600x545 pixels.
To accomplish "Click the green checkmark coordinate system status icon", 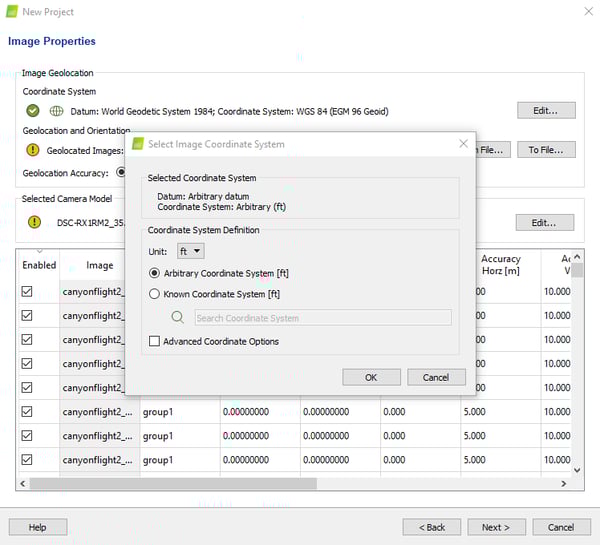I will point(34,110).
